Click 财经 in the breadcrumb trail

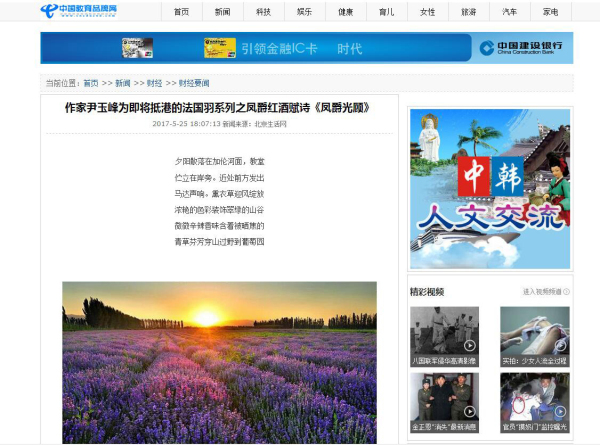pyautogui.click(x=154, y=83)
